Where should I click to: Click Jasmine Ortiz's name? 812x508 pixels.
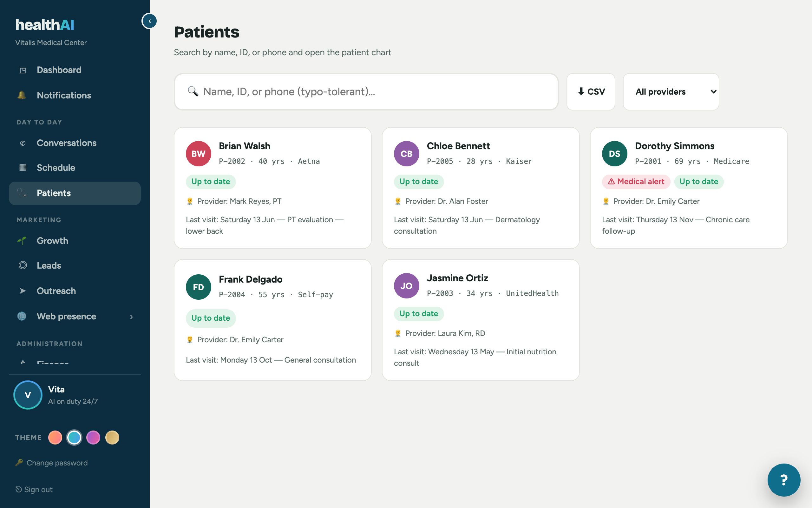pyautogui.click(x=457, y=278)
